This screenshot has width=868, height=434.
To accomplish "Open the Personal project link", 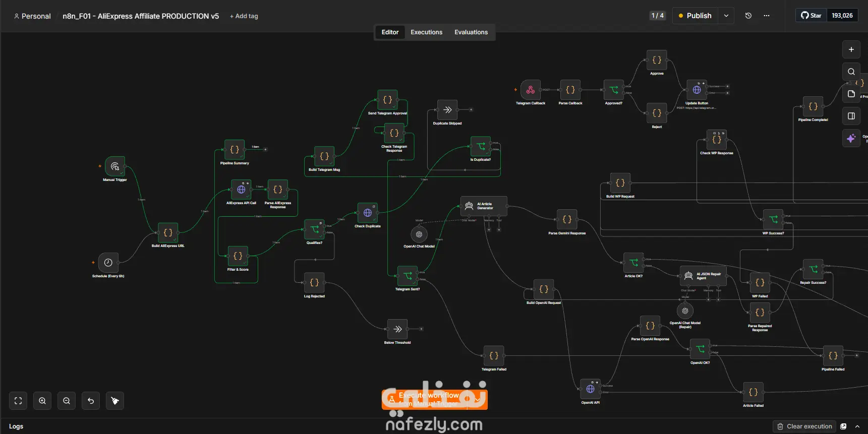I will (x=32, y=16).
